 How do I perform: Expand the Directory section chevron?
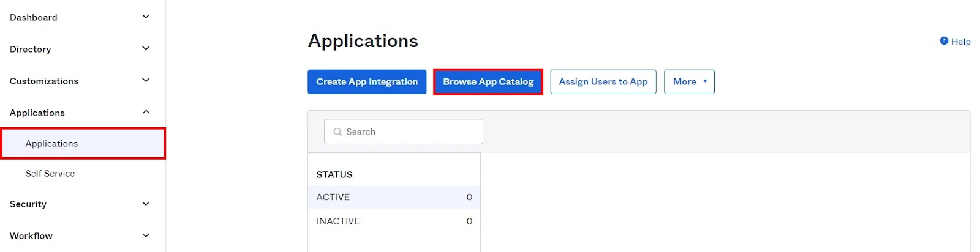146,48
